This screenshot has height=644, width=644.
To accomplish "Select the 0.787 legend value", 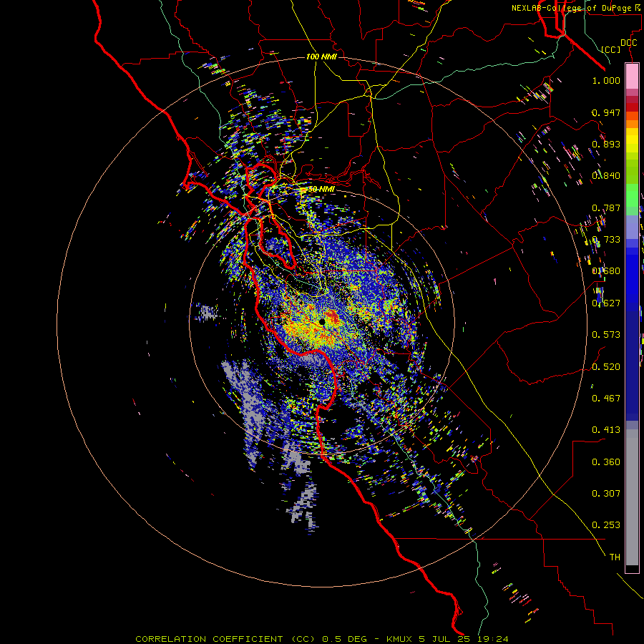I will 606,208.
